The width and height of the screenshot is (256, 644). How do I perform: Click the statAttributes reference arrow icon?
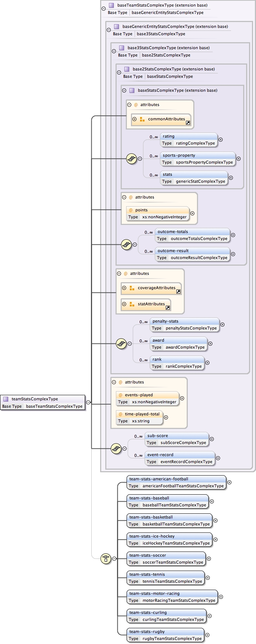[x=168, y=308]
